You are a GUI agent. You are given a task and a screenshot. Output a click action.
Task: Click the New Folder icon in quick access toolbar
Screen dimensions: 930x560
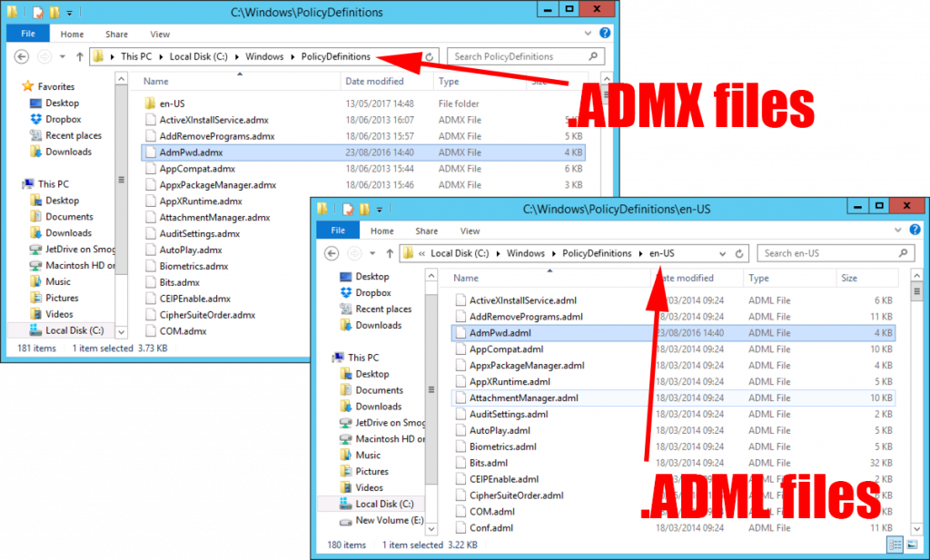click(x=363, y=209)
